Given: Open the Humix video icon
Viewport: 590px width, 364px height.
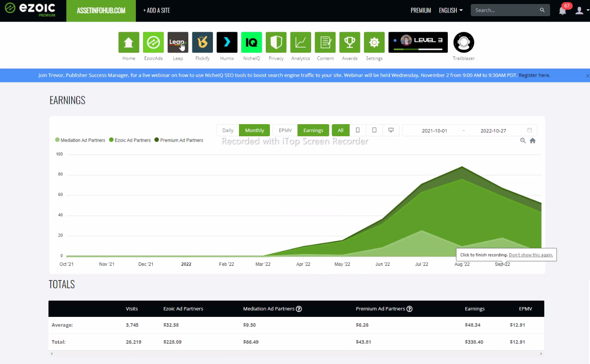Looking at the screenshot, I should pos(227,42).
